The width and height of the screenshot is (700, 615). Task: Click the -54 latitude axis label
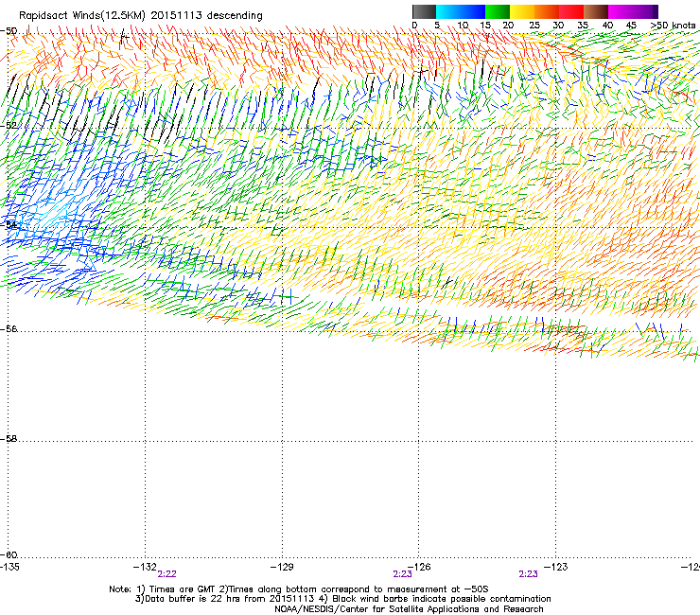(9, 224)
